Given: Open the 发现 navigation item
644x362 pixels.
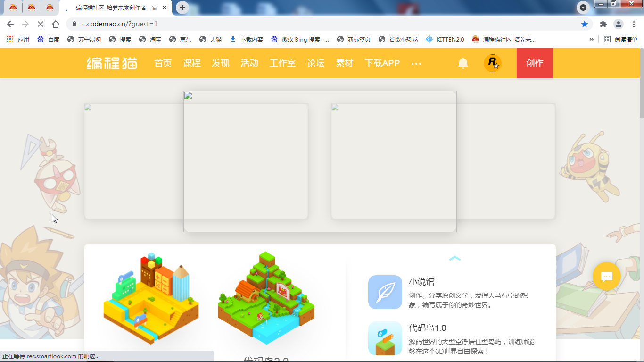Looking at the screenshot, I should pos(221,63).
